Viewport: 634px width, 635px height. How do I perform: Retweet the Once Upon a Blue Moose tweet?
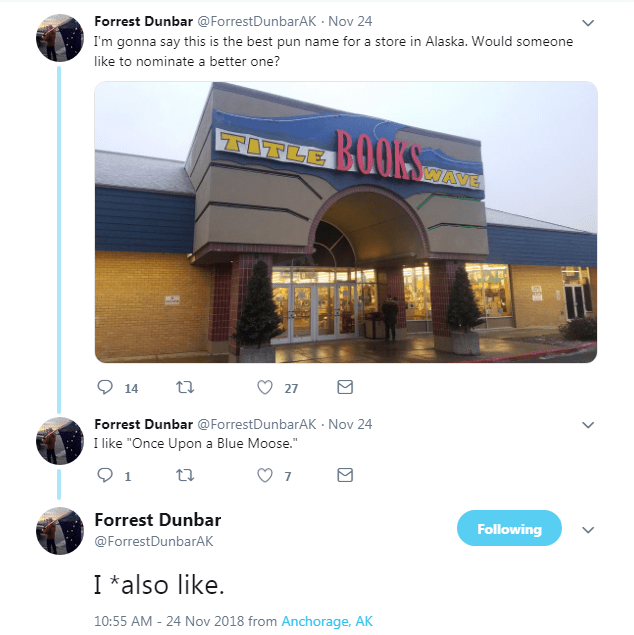point(185,475)
